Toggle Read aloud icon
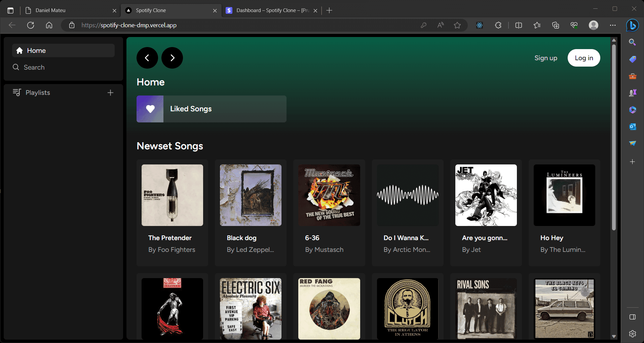 click(441, 25)
